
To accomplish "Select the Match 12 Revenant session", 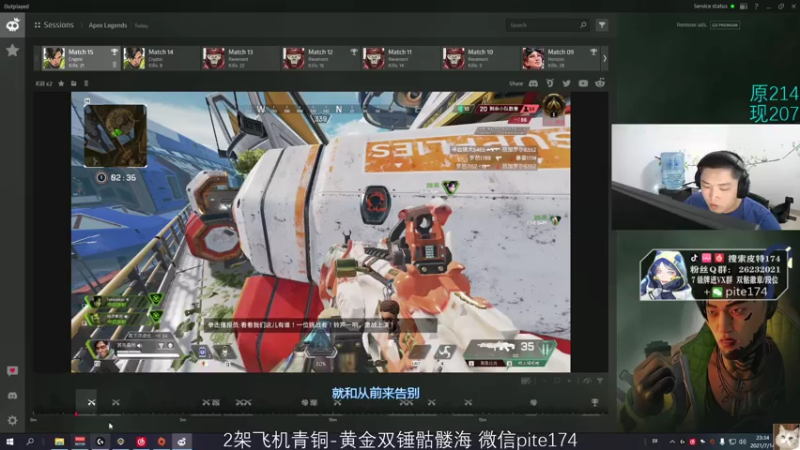I will pos(320,58).
